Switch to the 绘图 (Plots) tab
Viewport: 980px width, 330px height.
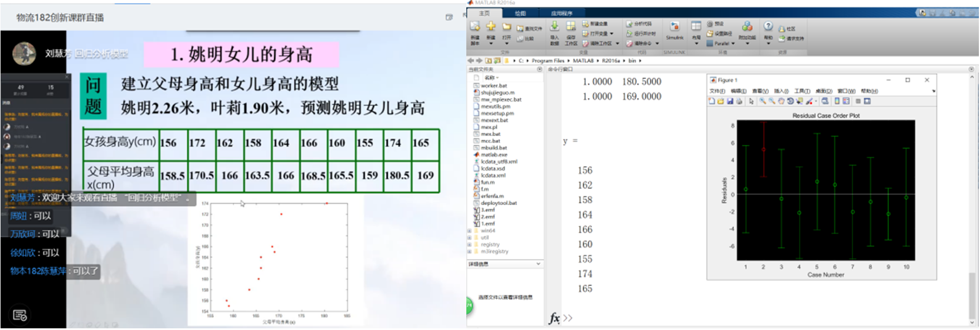point(520,13)
